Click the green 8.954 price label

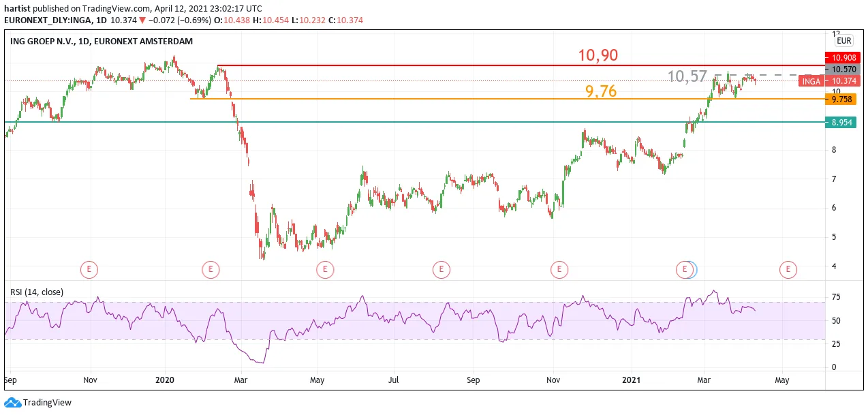pos(842,123)
